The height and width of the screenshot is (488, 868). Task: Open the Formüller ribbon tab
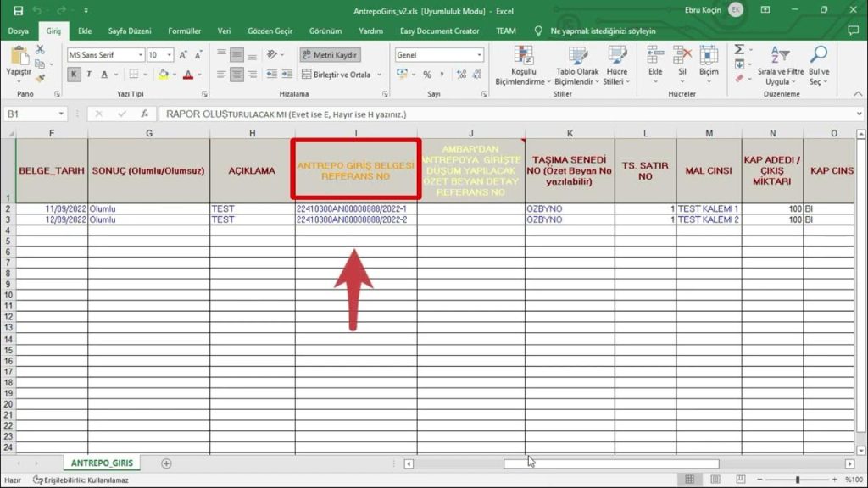[x=184, y=30]
